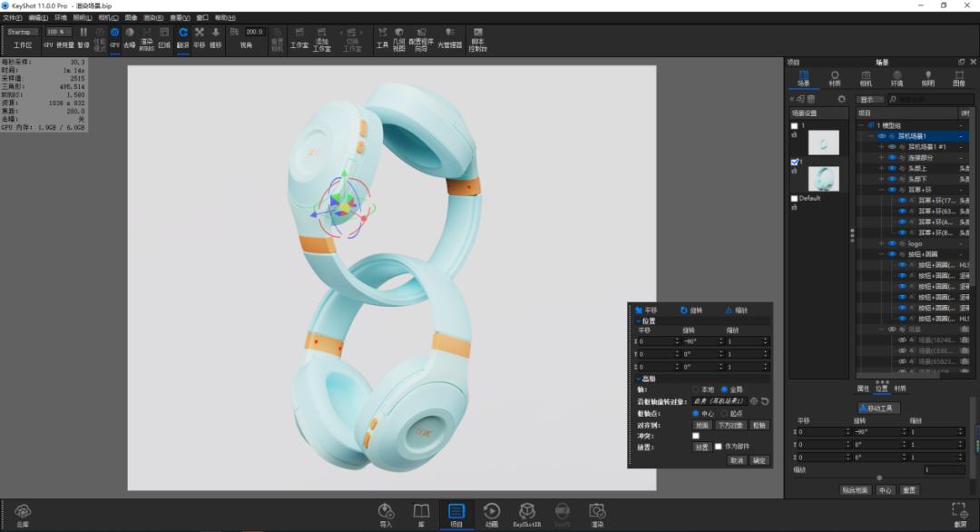The image size is (980, 532).
Task: Activate the 平移 pan camera tool
Action: click(200, 37)
